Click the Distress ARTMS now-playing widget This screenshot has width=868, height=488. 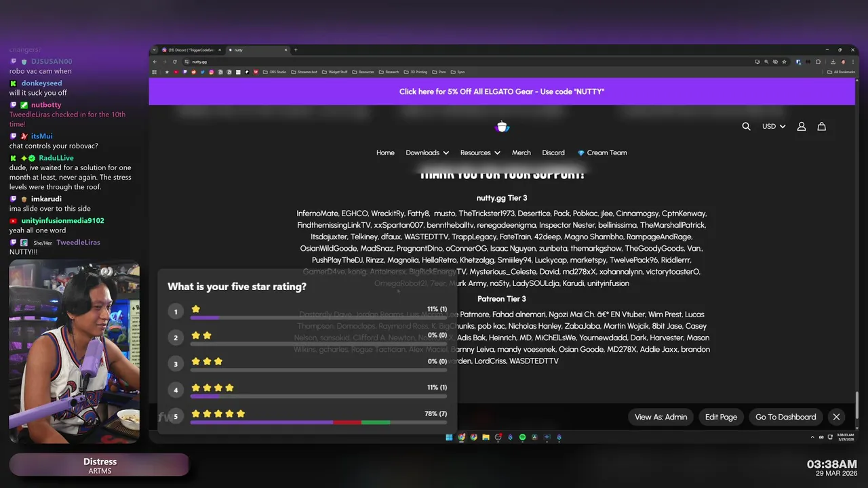pos(99,465)
